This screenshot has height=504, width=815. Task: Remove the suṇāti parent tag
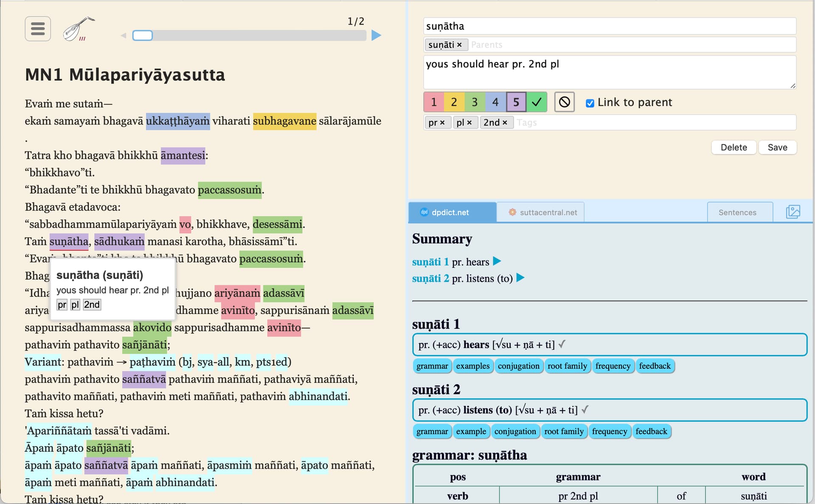[x=459, y=45]
